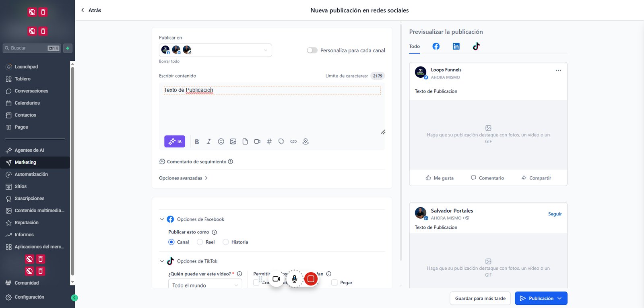The image size is (644, 308).
Task: Add a video to the post
Action: pos(257,141)
